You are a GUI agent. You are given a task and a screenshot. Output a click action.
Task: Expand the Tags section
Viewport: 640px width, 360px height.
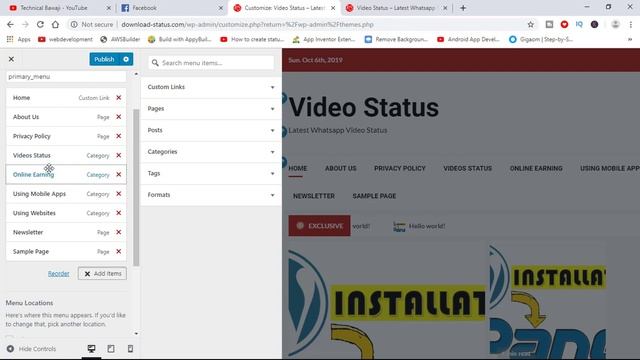click(x=211, y=173)
